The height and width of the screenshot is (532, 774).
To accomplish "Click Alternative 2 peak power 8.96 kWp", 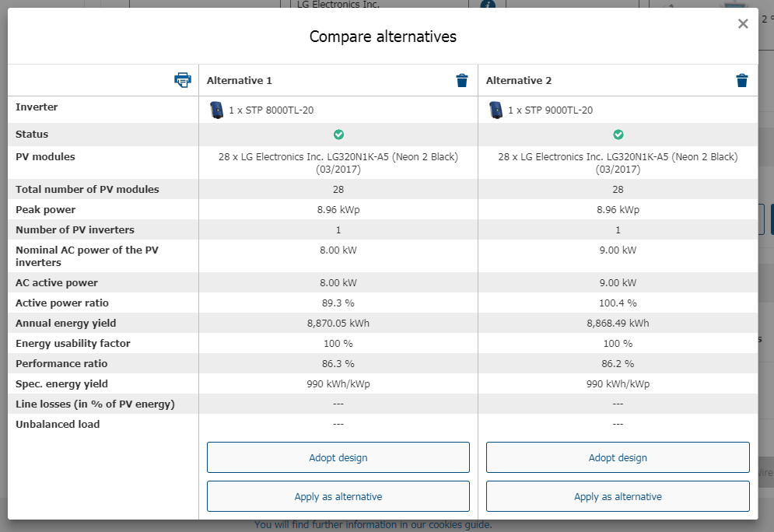I will coord(618,210).
